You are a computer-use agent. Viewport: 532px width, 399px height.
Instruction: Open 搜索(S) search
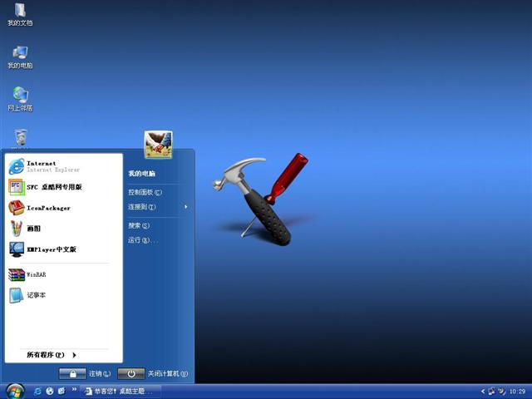tap(139, 225)
